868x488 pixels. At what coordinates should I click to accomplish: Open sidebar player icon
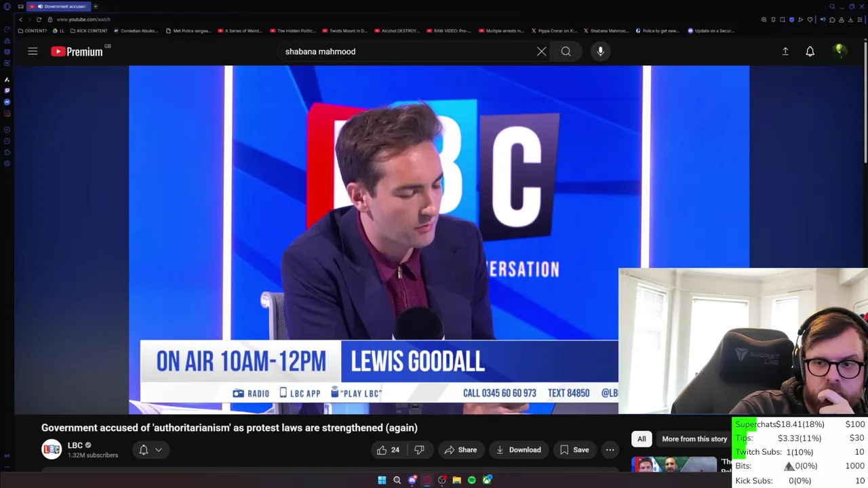point(7,129)
